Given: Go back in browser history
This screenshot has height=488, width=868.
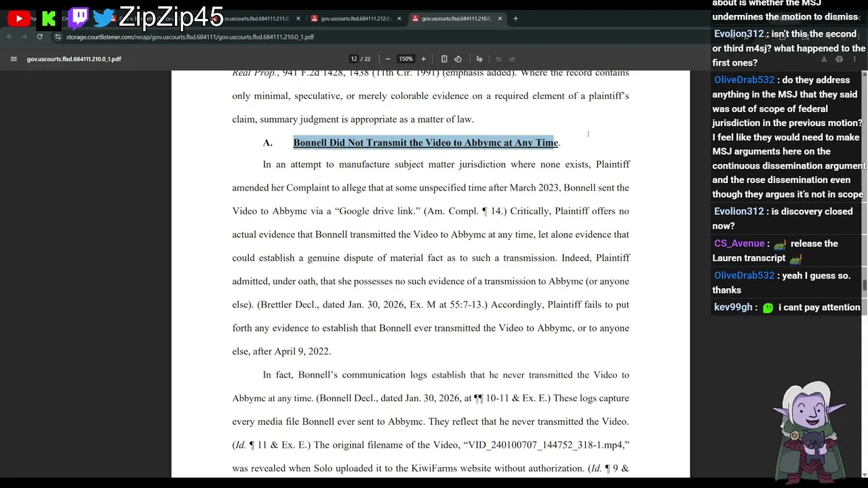Looking at the screenshot, I should pos(9,37).
